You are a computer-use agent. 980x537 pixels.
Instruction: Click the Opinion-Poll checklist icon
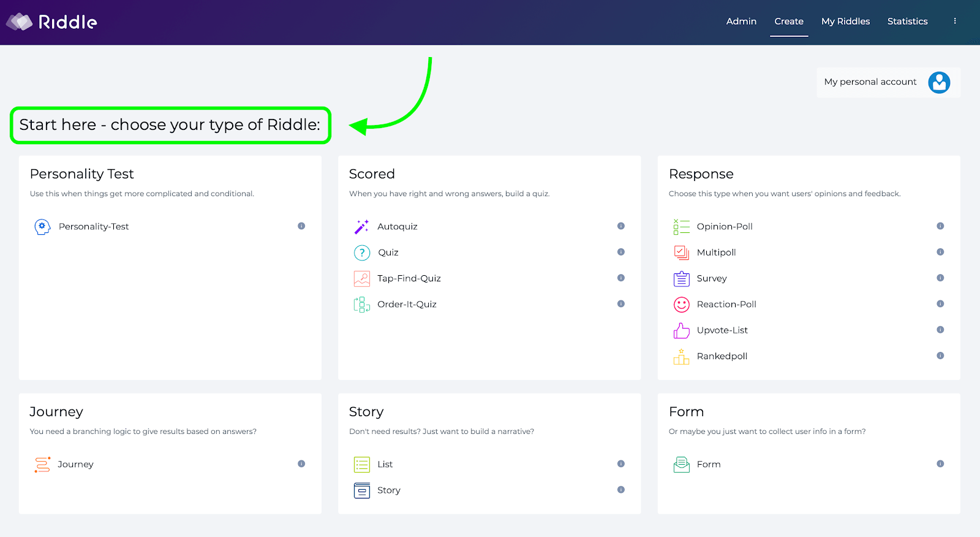(681, 227)
